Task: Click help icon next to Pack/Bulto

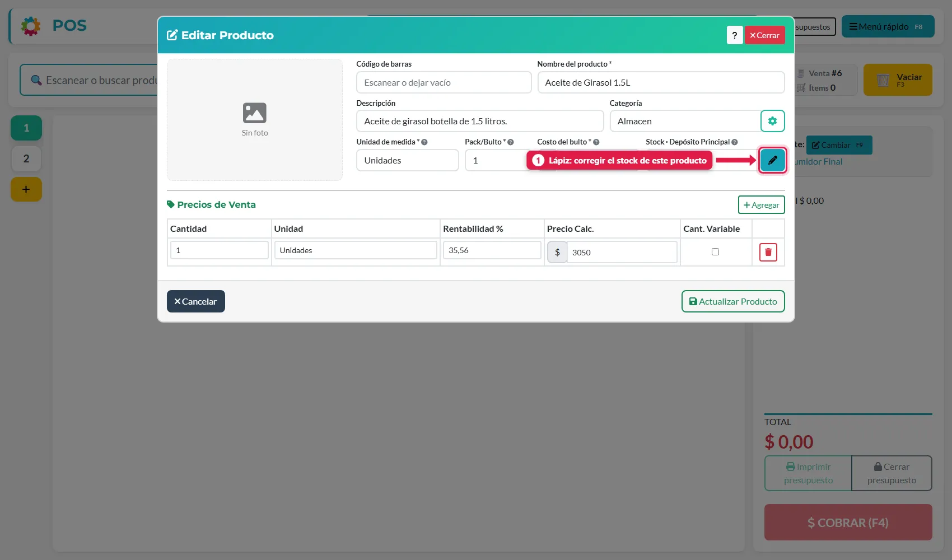Action: click(510, 142)
